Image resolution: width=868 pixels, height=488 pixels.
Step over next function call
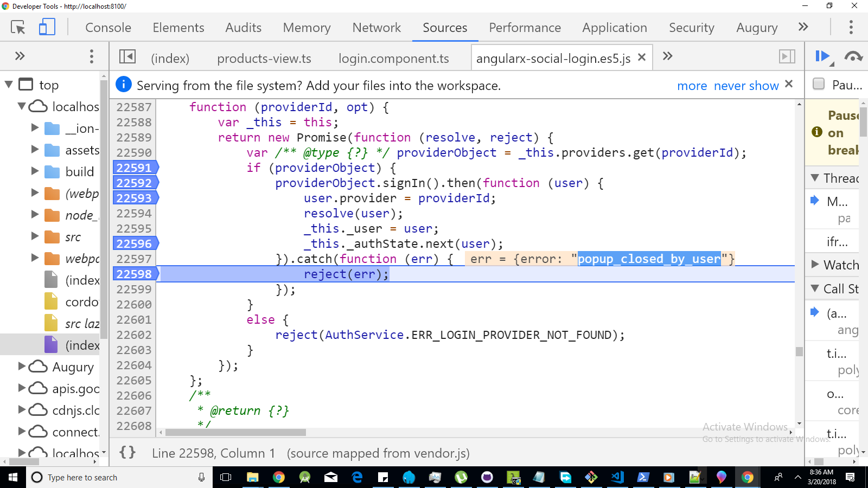(x=853, y=56)
